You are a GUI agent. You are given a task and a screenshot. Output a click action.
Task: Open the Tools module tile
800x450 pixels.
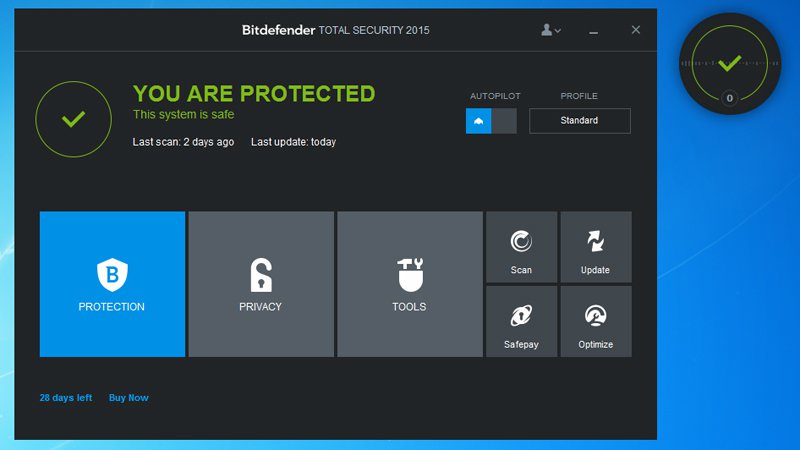[x=410, y=284]
